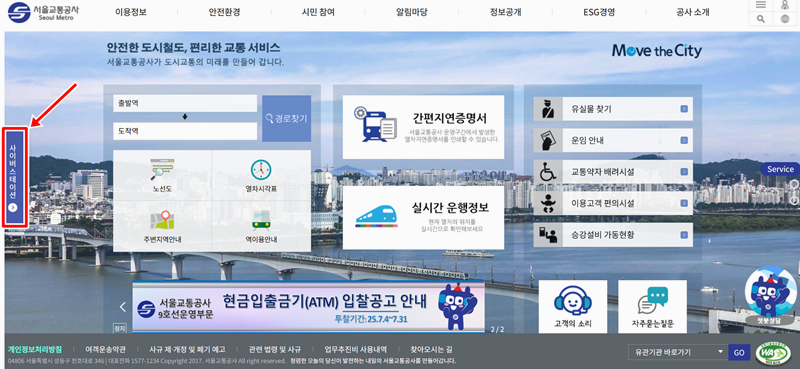Click the 이용고객 편의시설 baby icon
The image size is (800, 369).
547,203
